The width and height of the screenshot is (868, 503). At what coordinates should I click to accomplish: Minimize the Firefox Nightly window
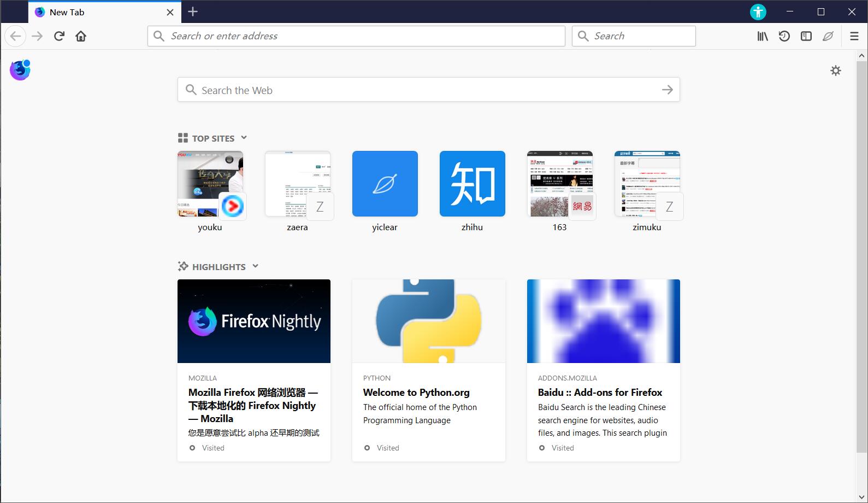tap(790, 11)
